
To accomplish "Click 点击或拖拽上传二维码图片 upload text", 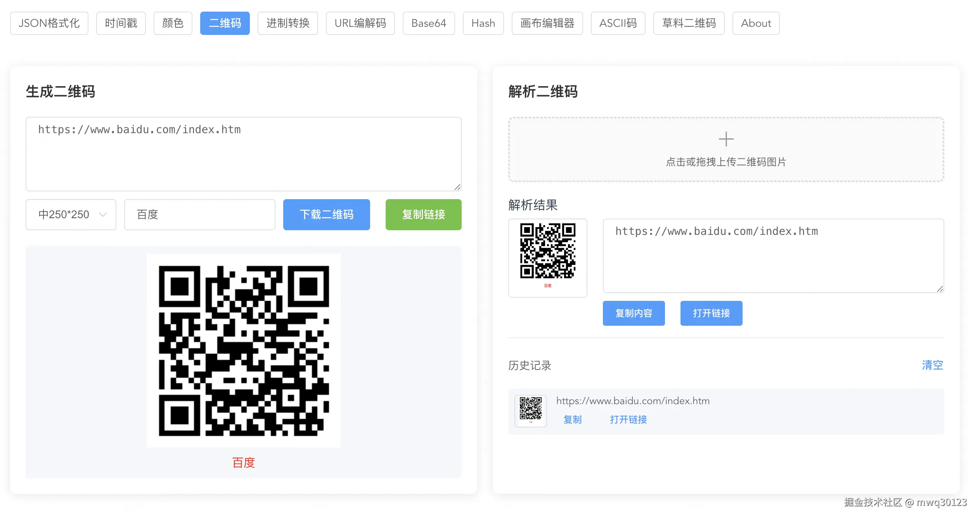I will (x=726, y=162).
